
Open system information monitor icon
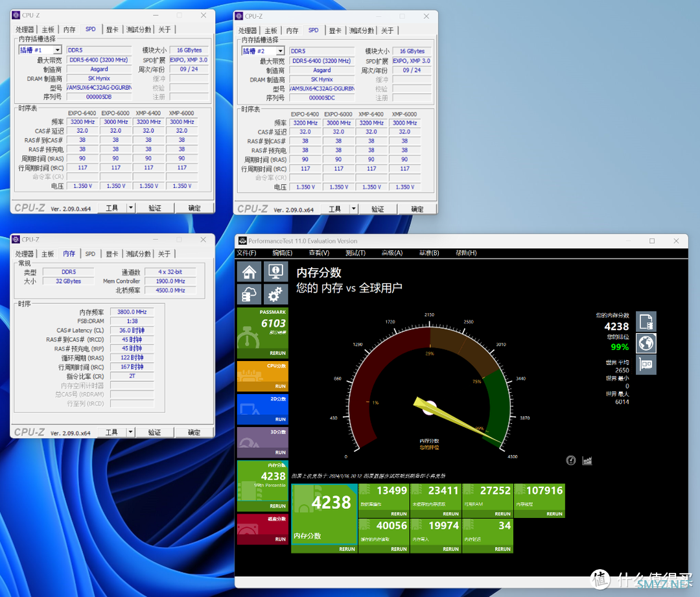pyautogui.click(x=275, y=272)
